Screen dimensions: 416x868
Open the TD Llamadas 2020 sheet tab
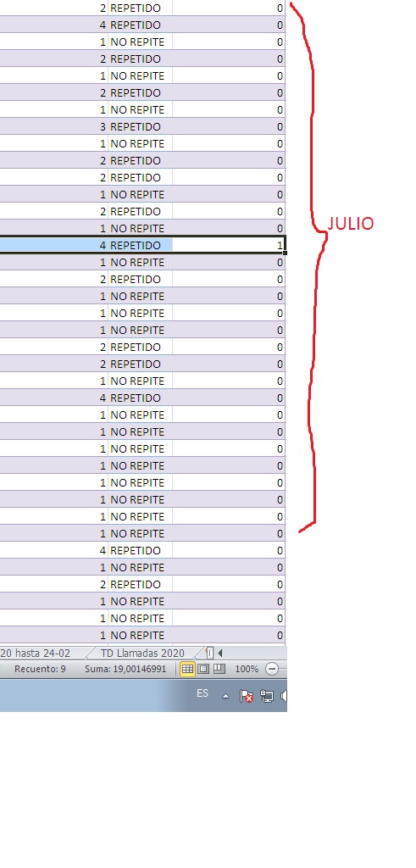pos(142,653)
